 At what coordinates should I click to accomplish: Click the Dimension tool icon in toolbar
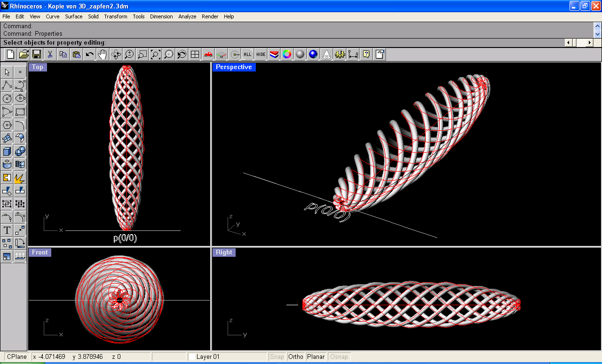(x=353, y=55)
